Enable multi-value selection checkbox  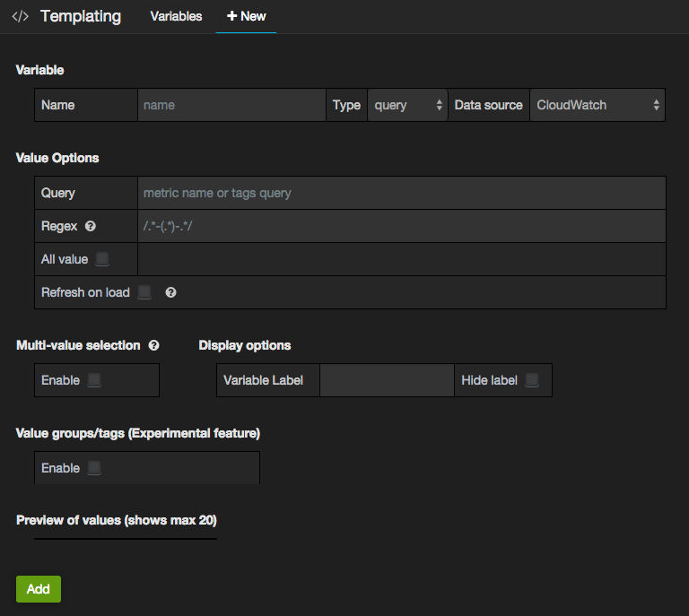94,380
